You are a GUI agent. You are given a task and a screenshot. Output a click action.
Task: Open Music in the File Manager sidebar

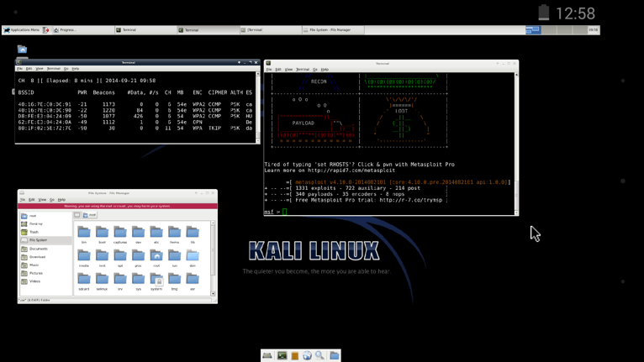pyautogui.click(x=45, y=265)
